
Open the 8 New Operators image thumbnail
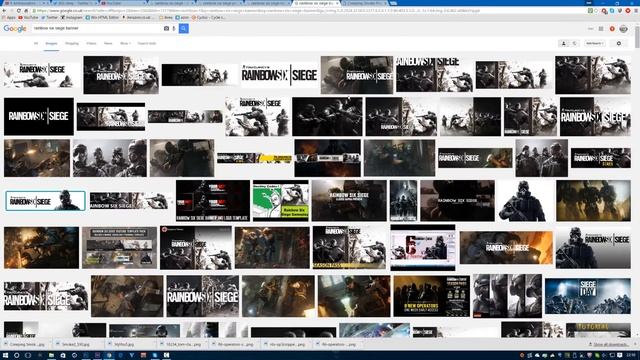(x=431, y=296)
